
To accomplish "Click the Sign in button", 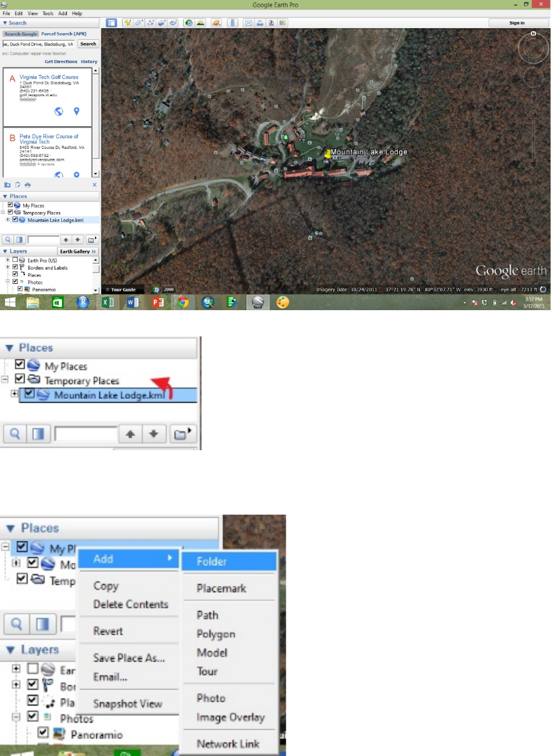I will point(517,23).
